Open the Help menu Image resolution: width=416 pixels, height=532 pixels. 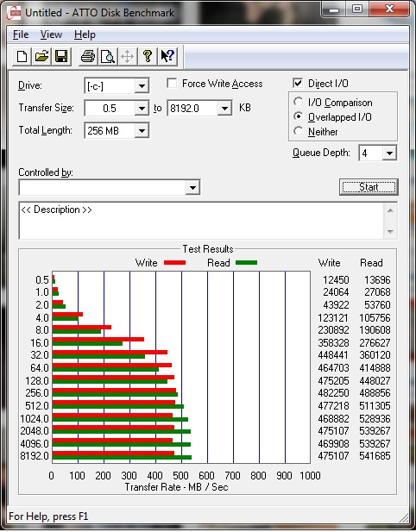pos(85,34)
